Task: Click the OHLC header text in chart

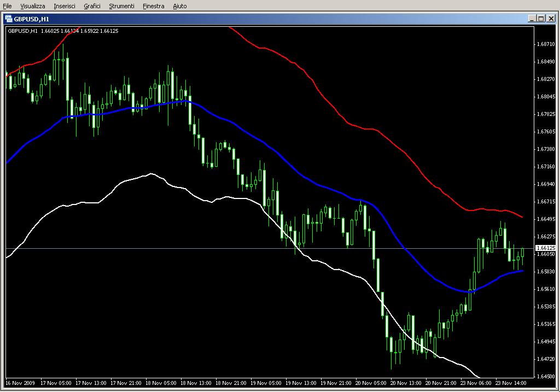Action: coord(63,31)
